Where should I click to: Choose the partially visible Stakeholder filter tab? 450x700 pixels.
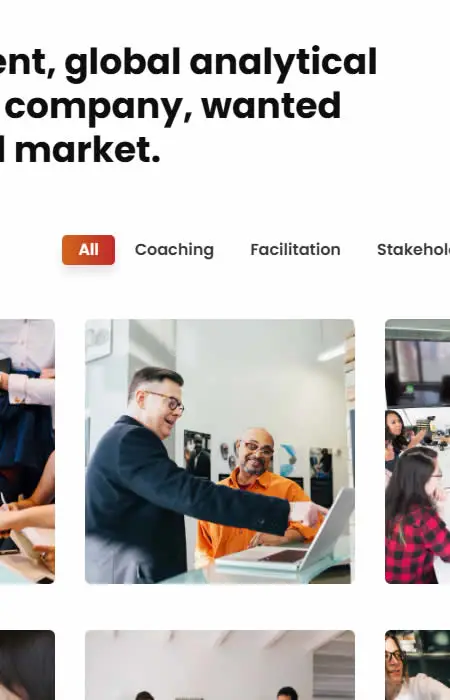pos(413,250)
